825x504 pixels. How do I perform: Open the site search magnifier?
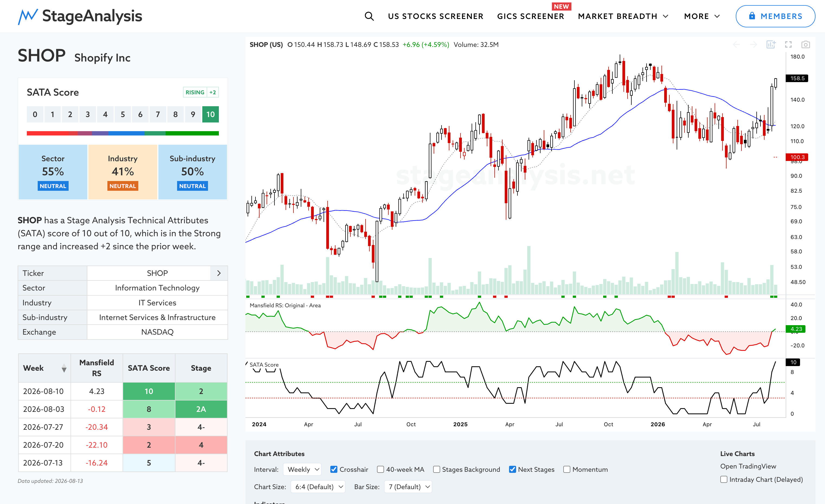(369, 16)
